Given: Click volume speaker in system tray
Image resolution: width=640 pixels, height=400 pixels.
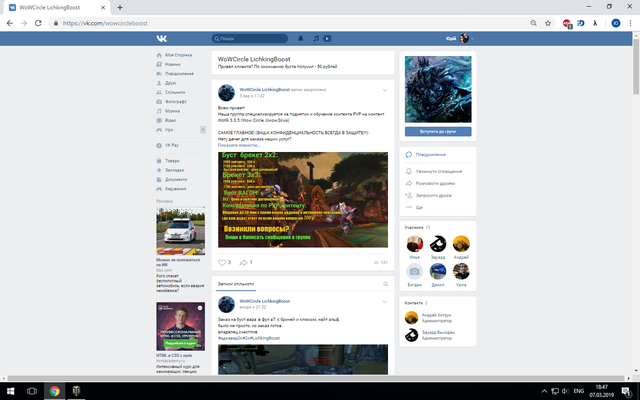Looking at the screenshot, I should tap(565, 391).
